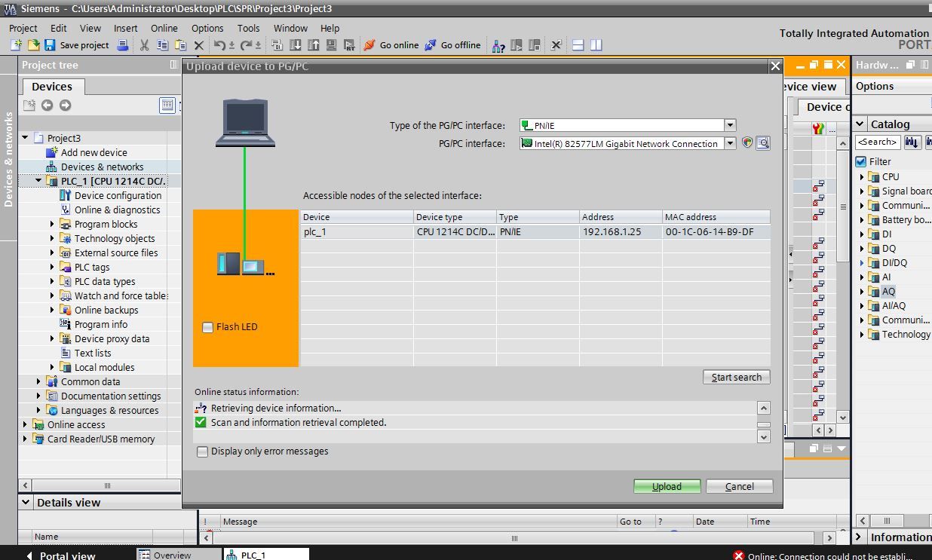Open project via the toolbar folder icon

32,45
